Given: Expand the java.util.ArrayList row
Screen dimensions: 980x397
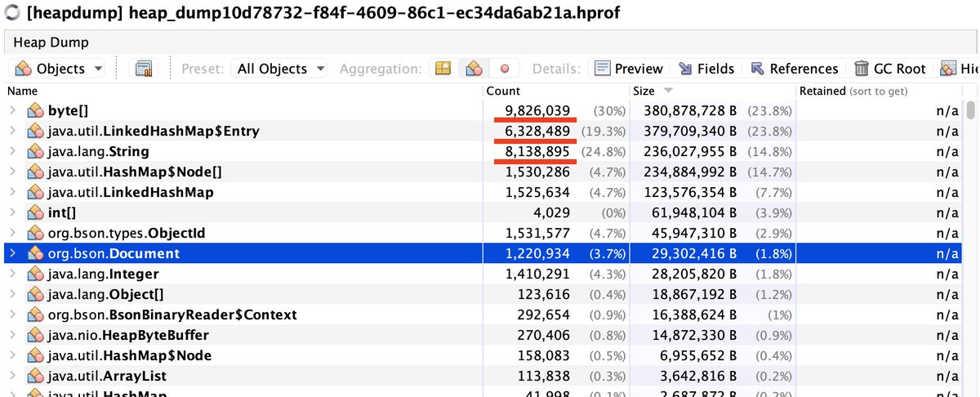Looking at the screenshot, I should point(12,376).
